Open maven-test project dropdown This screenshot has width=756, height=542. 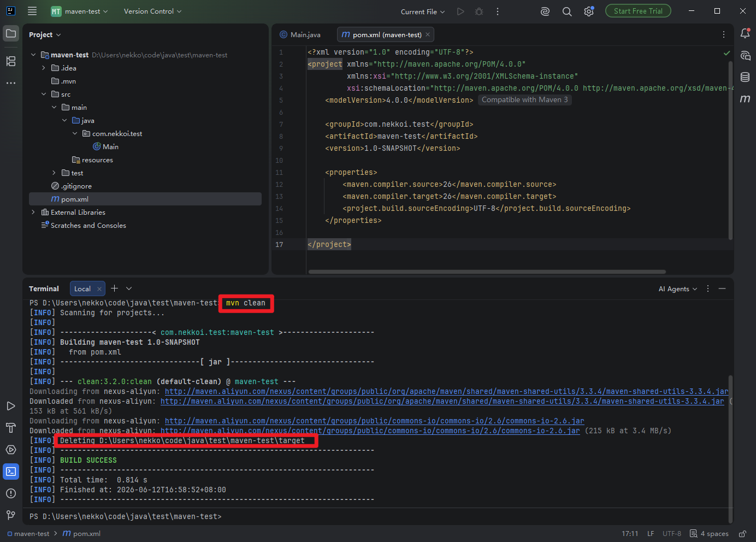point(80,11)
